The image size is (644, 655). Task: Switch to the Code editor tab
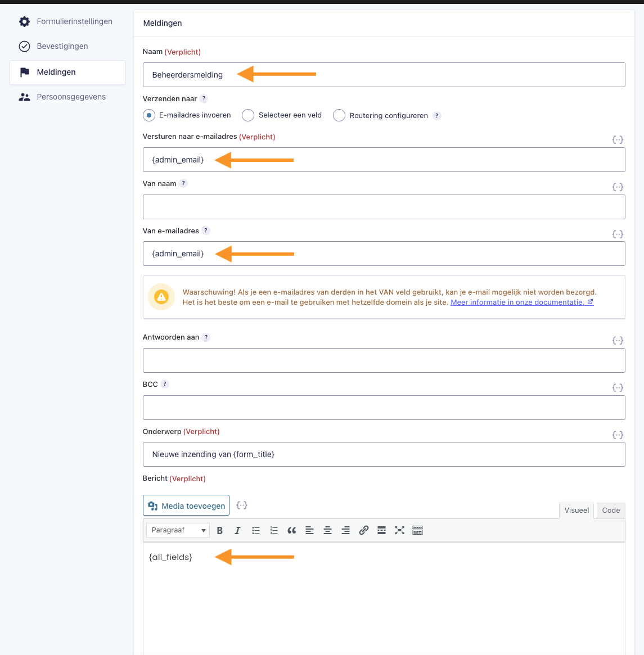tap(610, 511)
